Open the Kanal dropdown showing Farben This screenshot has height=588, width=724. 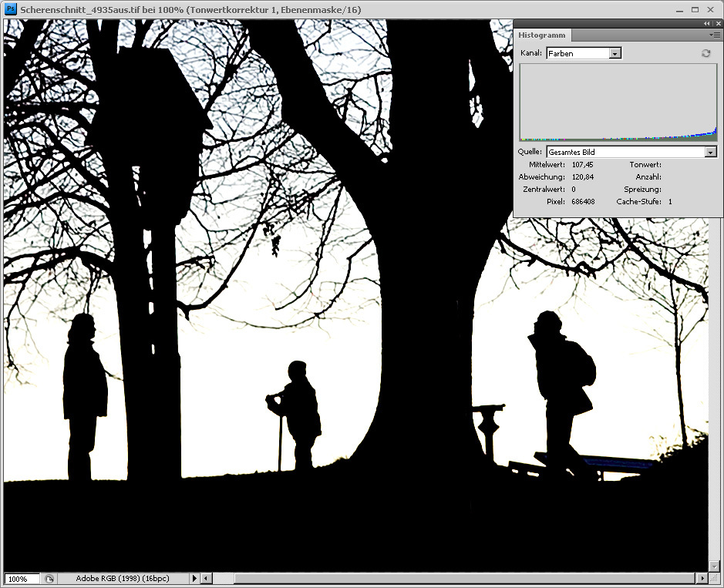[x=615, y=53]
